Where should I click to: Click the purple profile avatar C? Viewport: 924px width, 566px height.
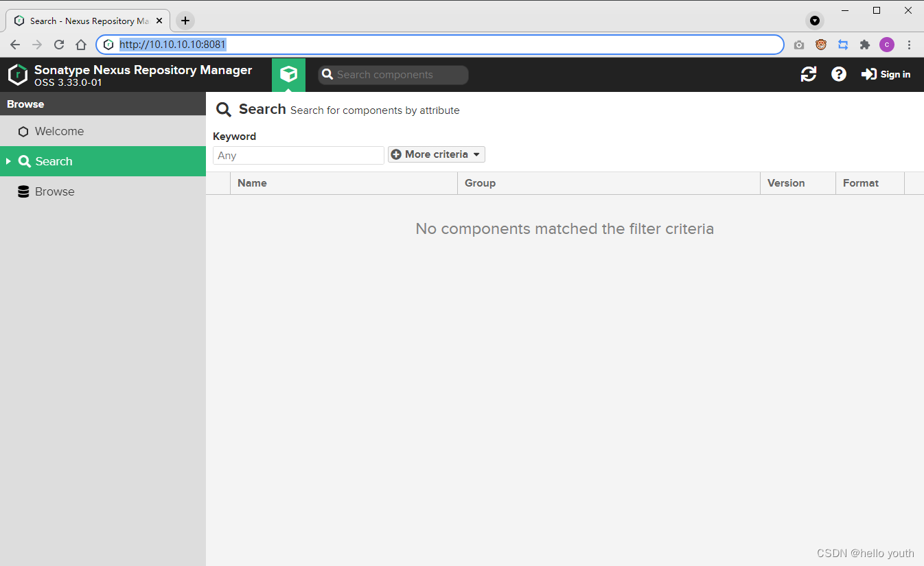coord(887,44)
